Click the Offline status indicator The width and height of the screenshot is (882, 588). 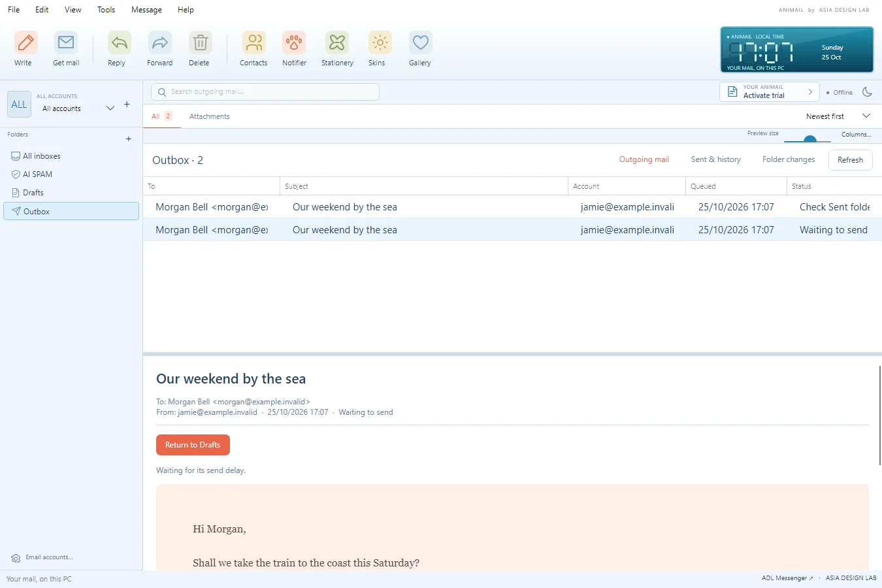coord(840,92)
